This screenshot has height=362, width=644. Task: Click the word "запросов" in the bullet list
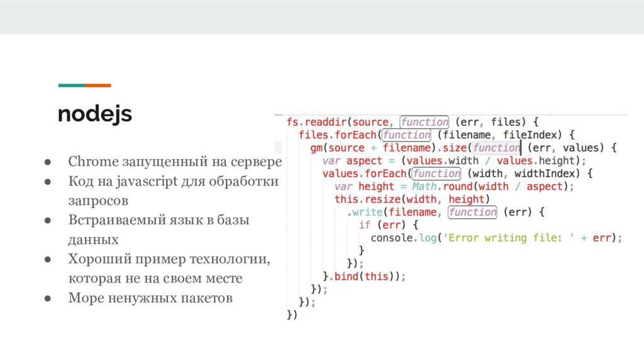(x=98, y=201)
